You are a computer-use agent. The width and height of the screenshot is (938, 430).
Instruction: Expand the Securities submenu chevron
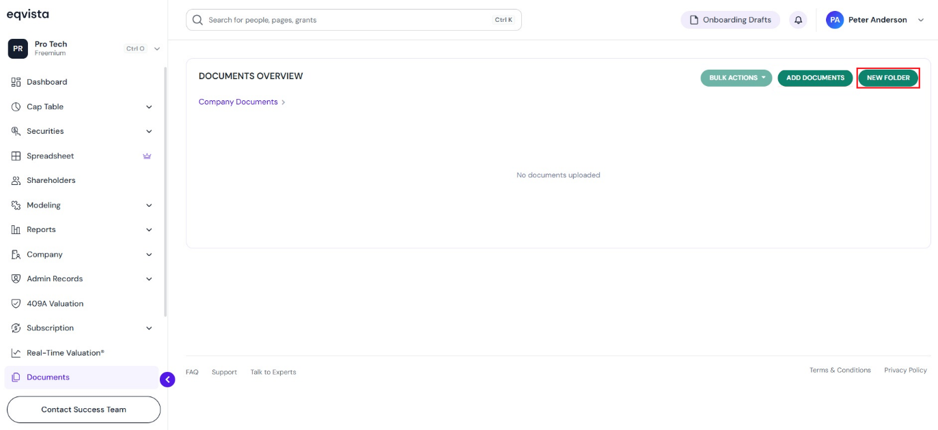(149, 132)
